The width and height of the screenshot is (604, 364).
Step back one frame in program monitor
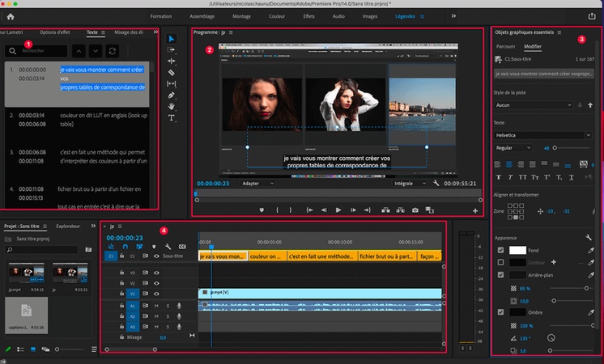324,210
